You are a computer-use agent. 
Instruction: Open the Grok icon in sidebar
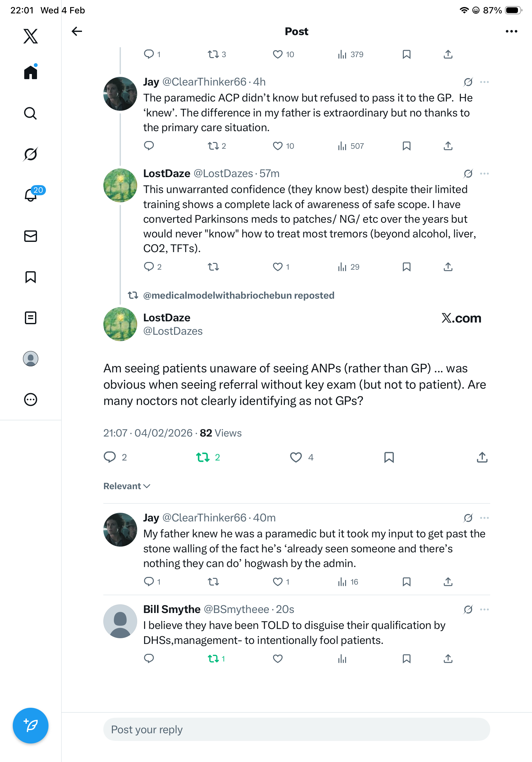pyautogui.click(x=31, y=154)
